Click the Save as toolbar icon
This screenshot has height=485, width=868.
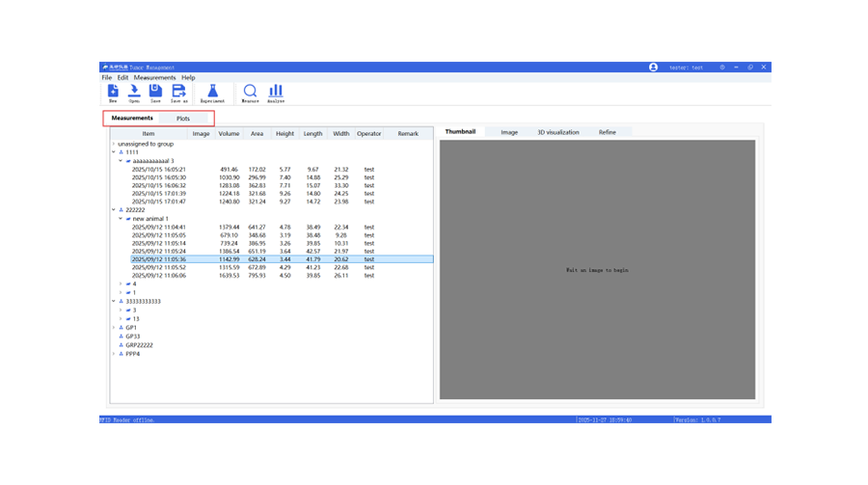pos(178,92)
